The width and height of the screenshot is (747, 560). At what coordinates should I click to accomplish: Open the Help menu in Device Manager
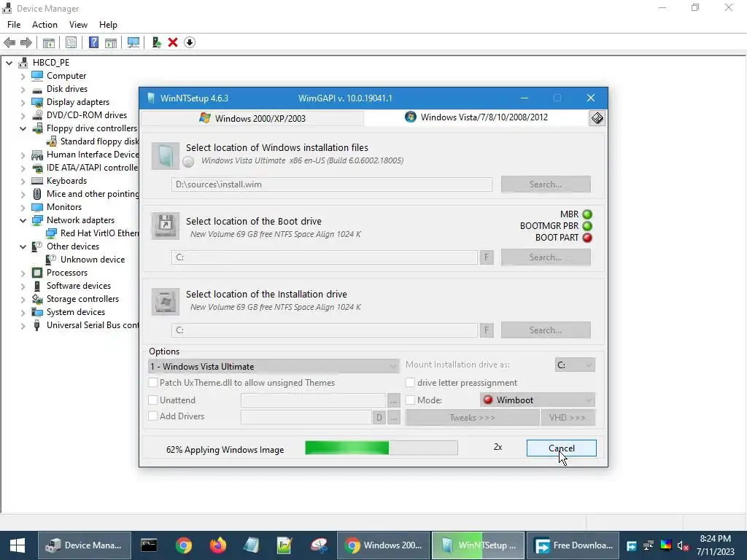(108, 25)
